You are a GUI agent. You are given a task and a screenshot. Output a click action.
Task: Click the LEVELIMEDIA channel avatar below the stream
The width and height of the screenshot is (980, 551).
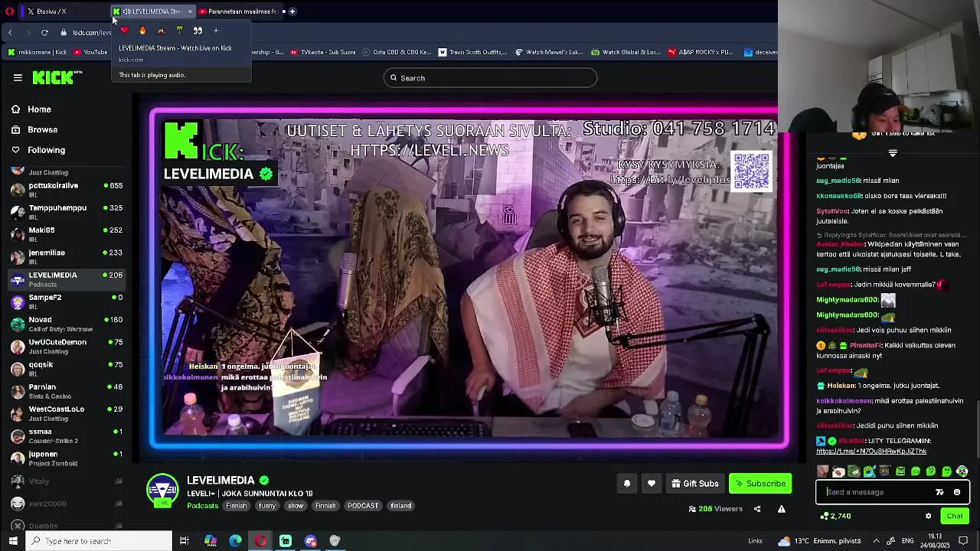coord(162,491)
